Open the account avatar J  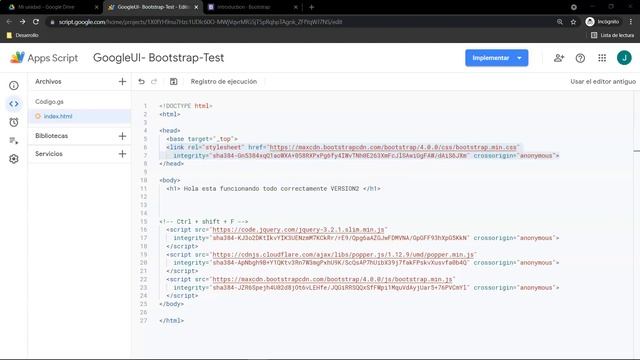624,58
